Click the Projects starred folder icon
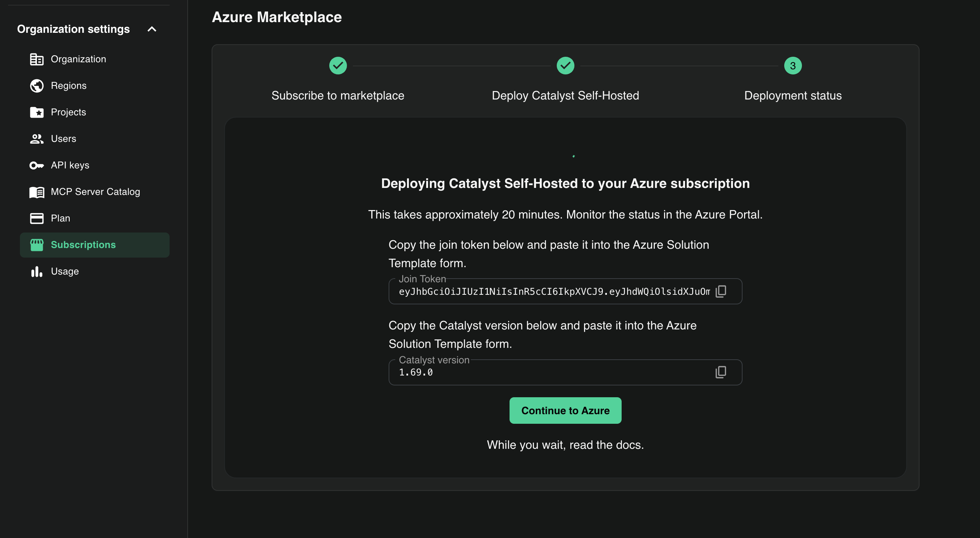Image resolution: width=980 pixels, height=538 pixels. pos(37,112)
